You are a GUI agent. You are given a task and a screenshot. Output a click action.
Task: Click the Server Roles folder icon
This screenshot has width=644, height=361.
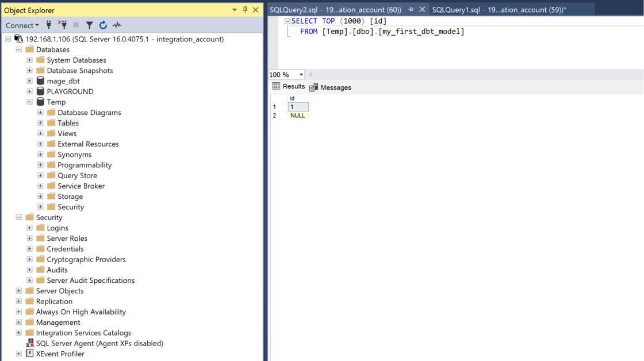coord(40,238)
